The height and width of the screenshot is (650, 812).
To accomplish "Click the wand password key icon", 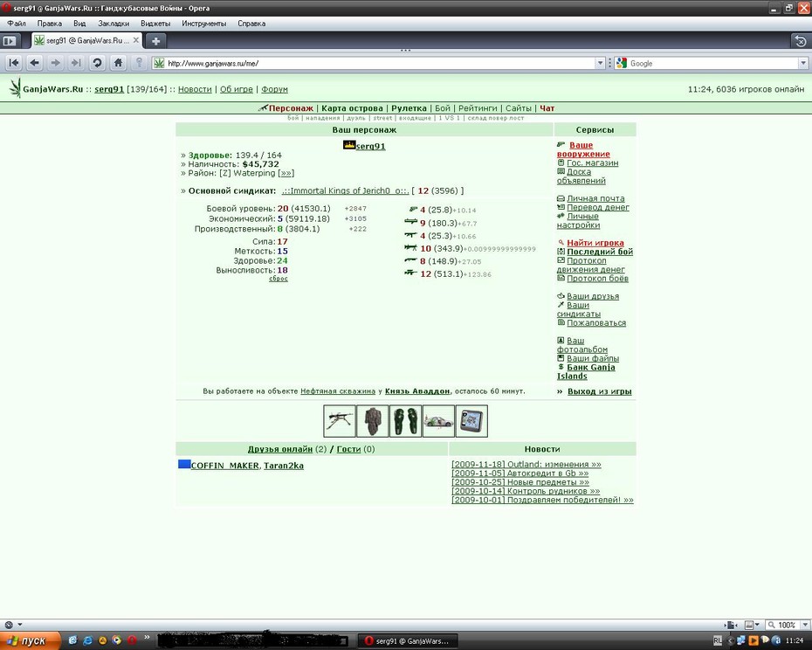I will click(x=139, y=63).
